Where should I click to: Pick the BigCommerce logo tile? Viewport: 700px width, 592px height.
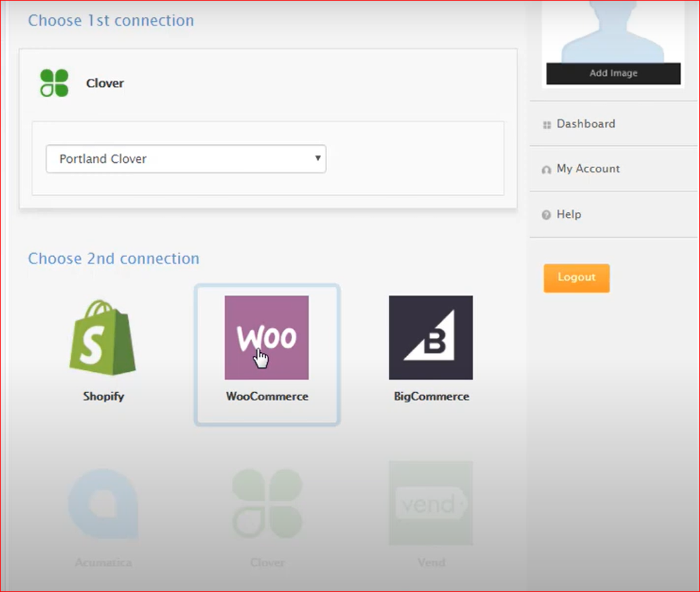pyautogui.click(x=431, y=337)
